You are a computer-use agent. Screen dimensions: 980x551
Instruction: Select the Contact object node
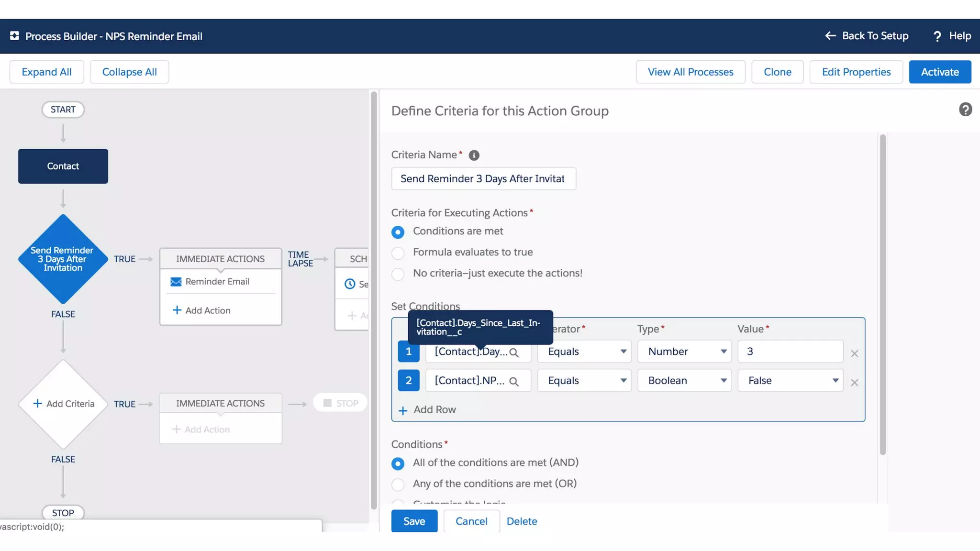[63, 166]
